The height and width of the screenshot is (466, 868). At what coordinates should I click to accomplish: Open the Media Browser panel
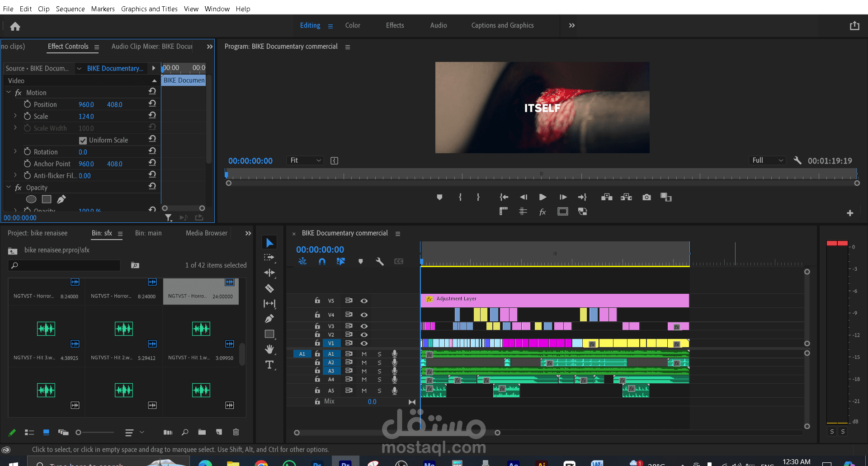(206, 233)
